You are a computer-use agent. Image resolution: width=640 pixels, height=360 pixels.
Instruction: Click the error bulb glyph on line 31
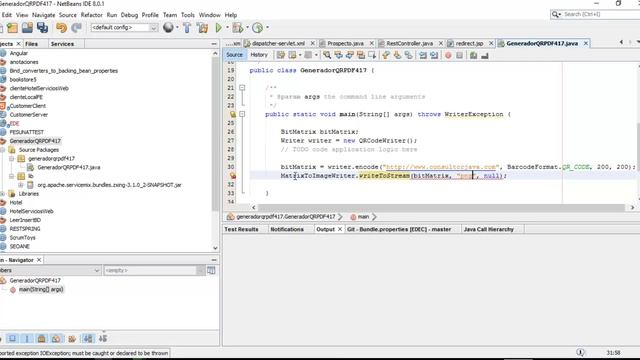(233, 176)
